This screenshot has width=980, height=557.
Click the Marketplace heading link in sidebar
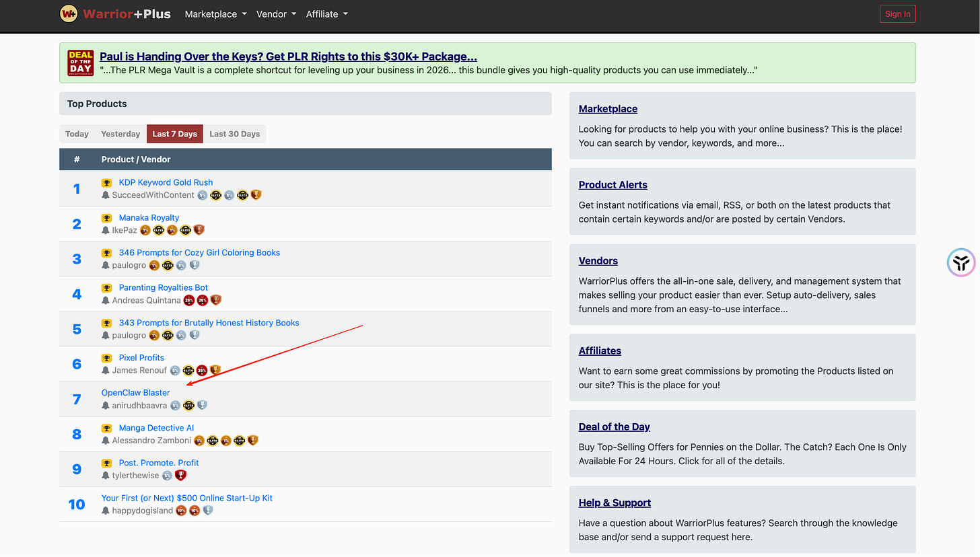(x=608, y=109)
